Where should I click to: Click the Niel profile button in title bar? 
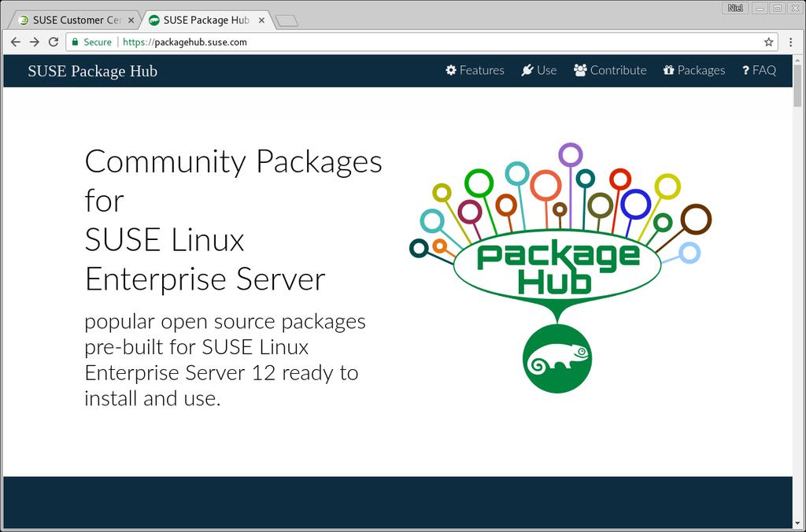click(x=735, y=8)
